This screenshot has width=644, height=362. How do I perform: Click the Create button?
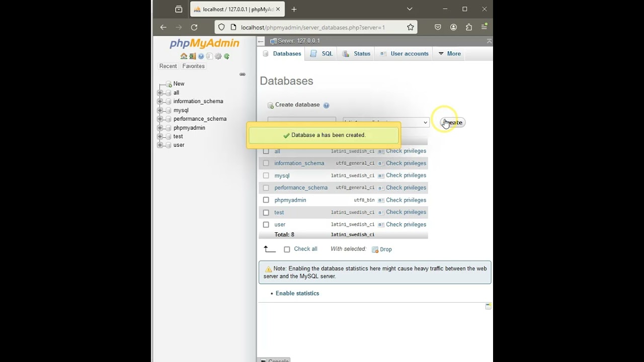coord(453,123)
